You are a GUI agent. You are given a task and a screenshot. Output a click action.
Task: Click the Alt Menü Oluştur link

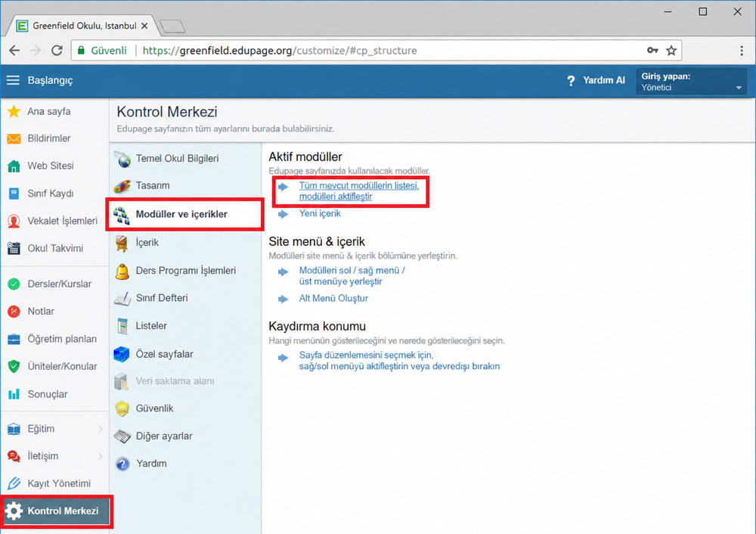[333, 299]
